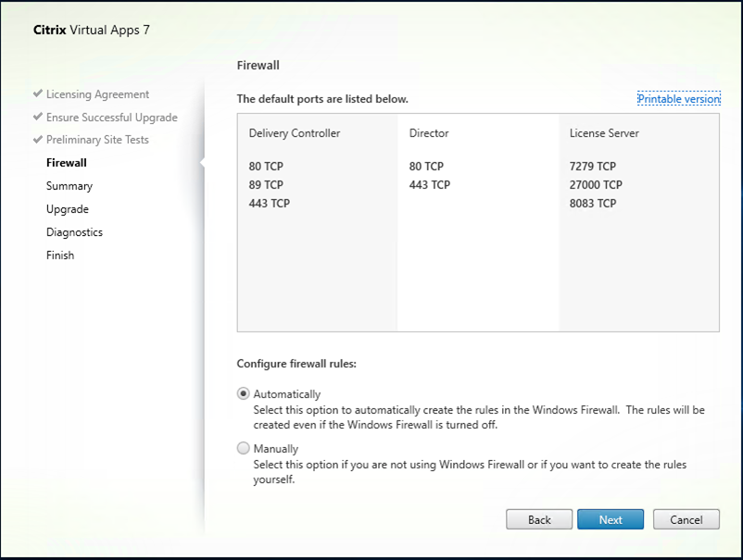Click the License Server column header

point(604,133)
